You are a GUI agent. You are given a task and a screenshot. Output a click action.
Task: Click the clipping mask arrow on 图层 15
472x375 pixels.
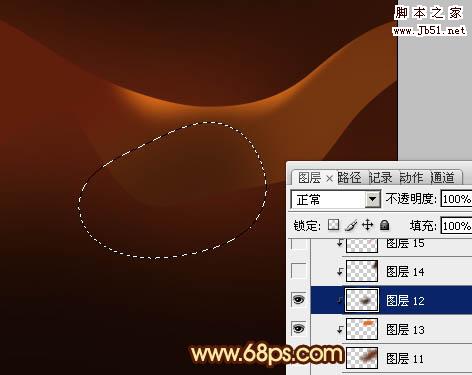[340, 243]
